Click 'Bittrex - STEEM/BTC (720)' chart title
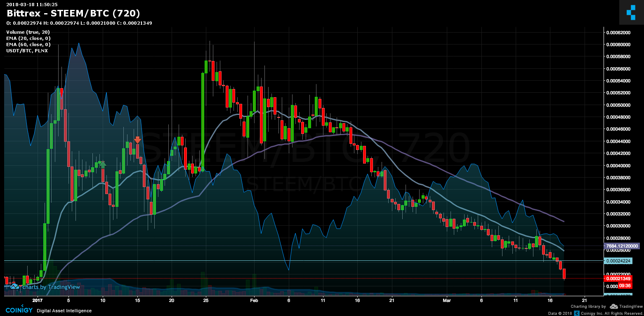This screenshot has width=644, height=316. click(73, 14)
